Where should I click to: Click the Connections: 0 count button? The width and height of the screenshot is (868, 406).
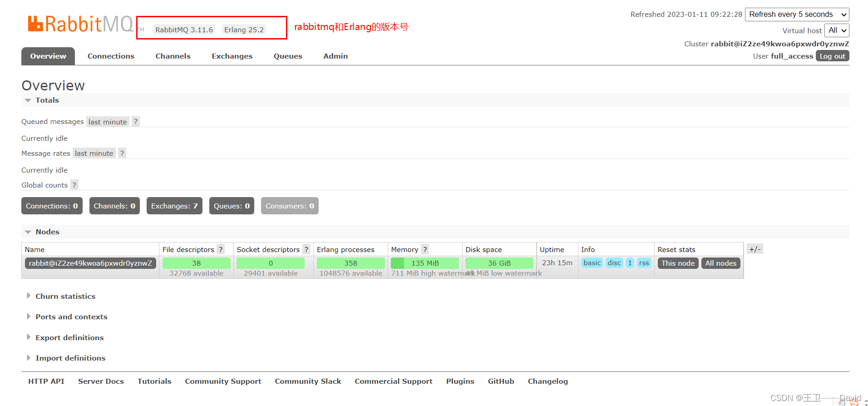coord(52,206)
